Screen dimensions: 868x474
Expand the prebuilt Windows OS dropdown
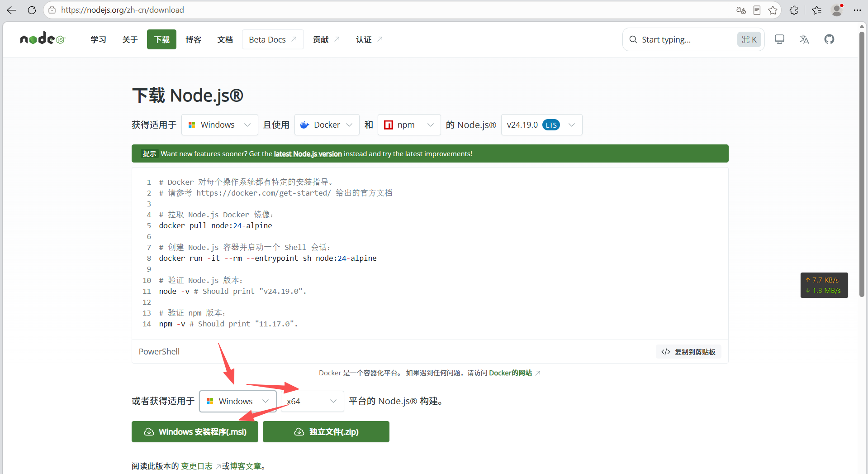tap(238, 401)
